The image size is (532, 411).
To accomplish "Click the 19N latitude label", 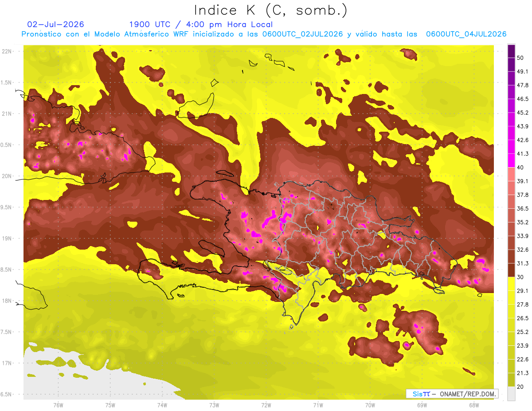I will pyautogui.click(x=7, y=238).
